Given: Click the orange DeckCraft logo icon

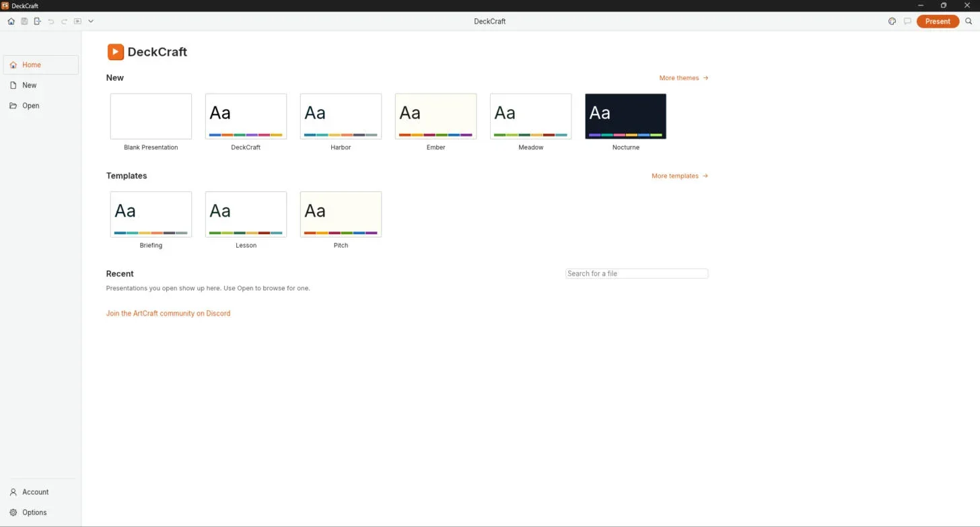Looking at the screenshot, I should 116,52.
